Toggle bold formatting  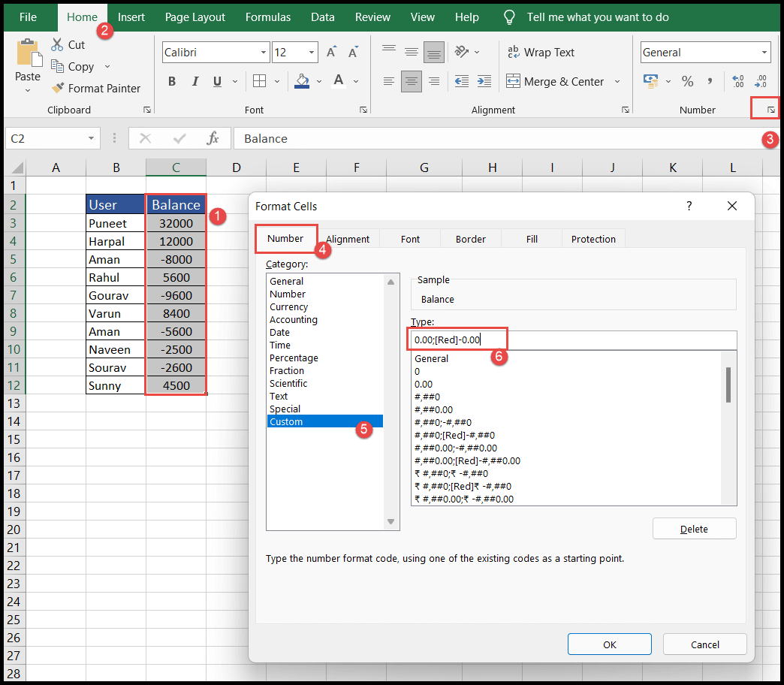173,81
